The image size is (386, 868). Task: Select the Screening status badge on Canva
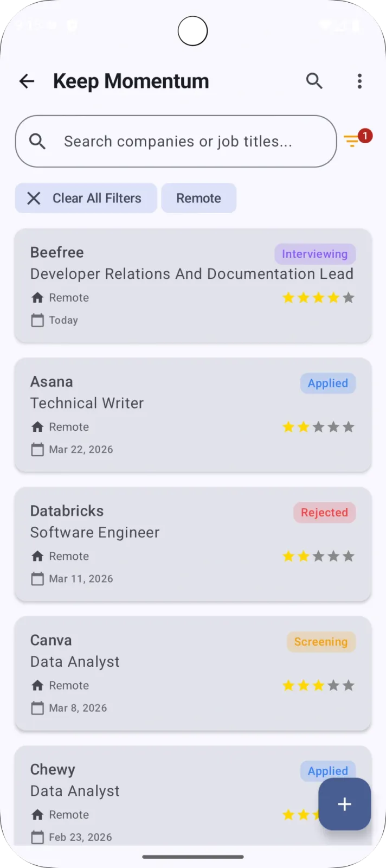coord(320,642)
